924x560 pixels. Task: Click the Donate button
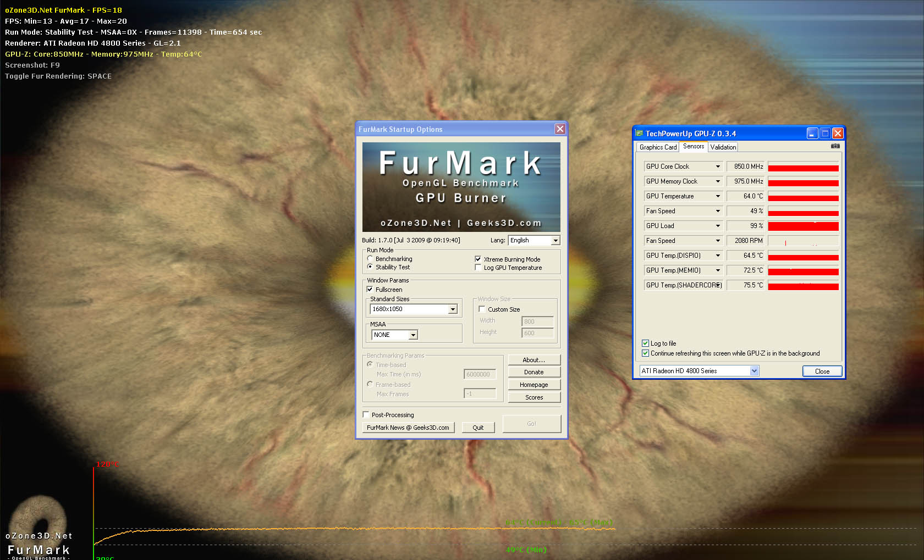[x=534, y=372]
